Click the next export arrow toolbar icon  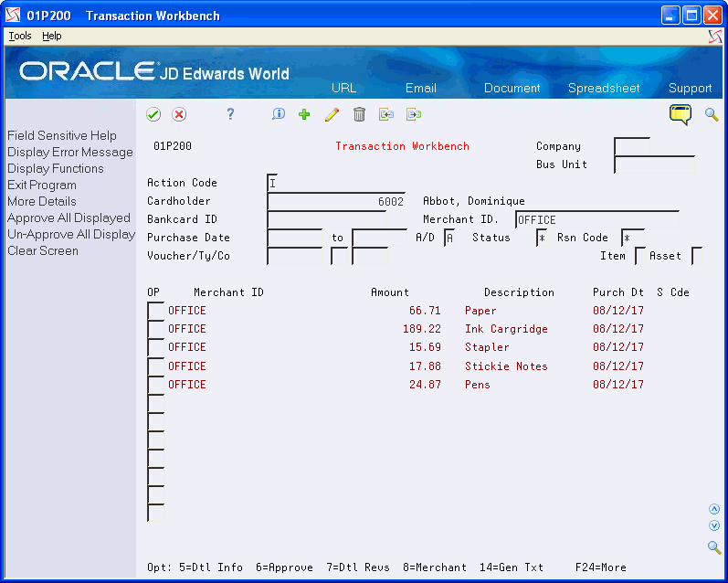point(414,114)
